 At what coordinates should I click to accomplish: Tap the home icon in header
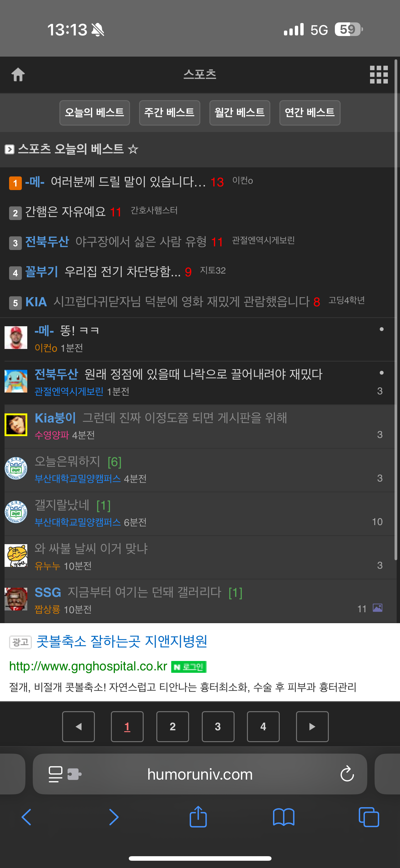click(x=18, y=74)
